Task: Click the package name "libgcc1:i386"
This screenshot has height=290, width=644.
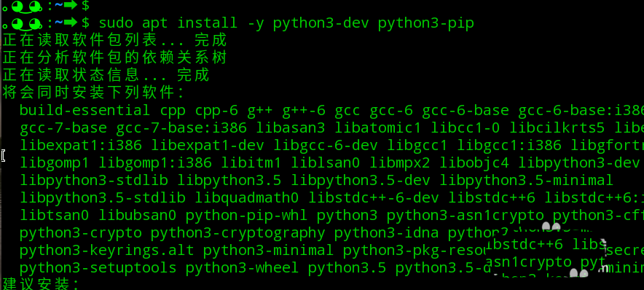Action: coord(509,146)
